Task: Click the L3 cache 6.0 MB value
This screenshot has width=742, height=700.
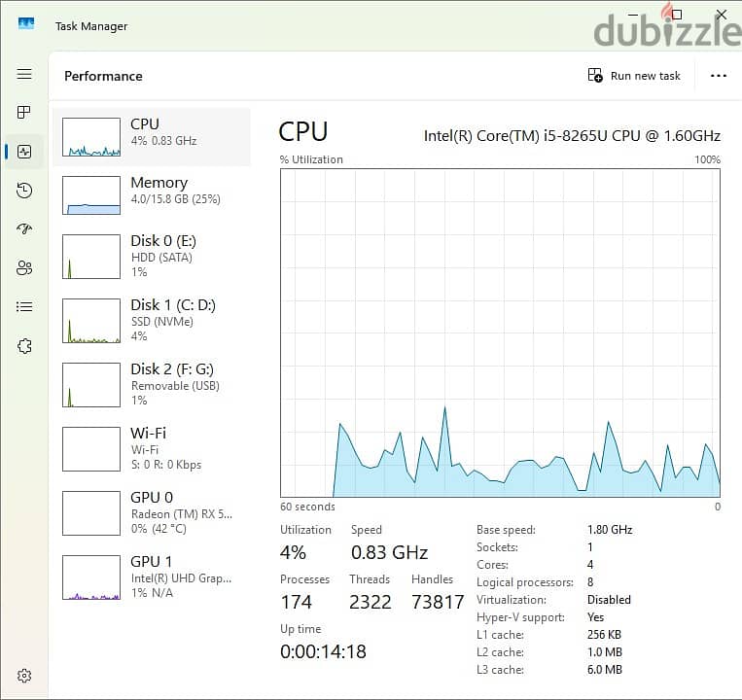Action: point(605,670)
